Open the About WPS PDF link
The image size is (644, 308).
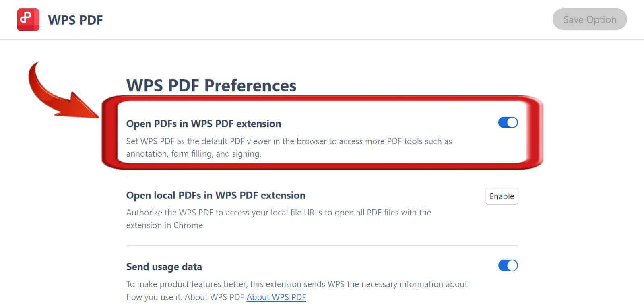[276, 297]
